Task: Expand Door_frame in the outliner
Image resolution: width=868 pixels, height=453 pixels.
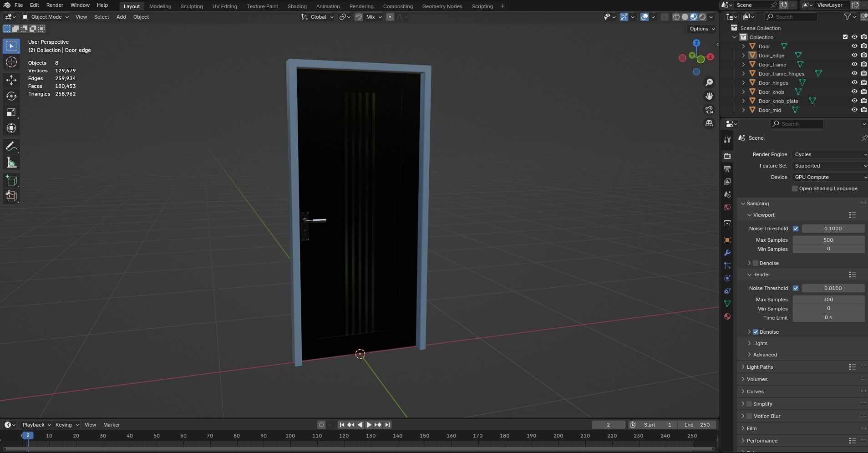Action: click(x=743, y=64)
